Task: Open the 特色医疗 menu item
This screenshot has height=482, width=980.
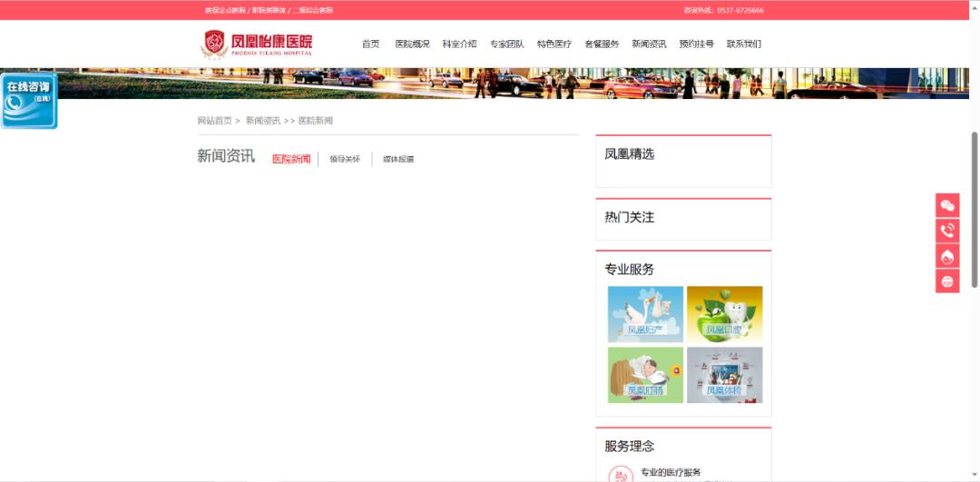Action: [x=554, y=44]
